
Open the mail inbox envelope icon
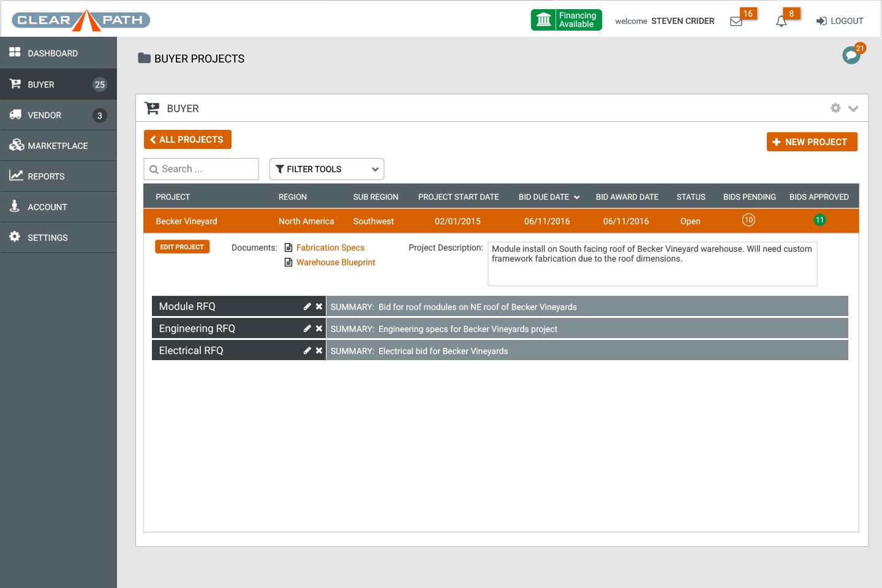click(x=736, y=21)
